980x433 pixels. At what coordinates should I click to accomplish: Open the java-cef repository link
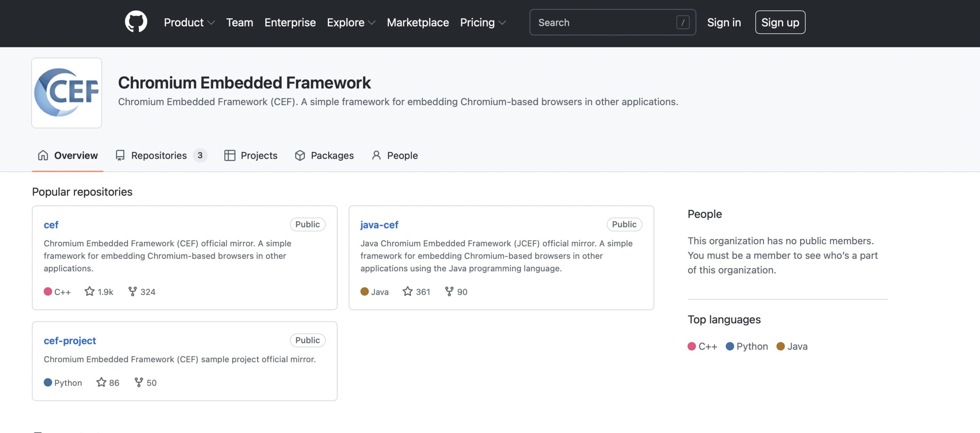tap(379, 225)
